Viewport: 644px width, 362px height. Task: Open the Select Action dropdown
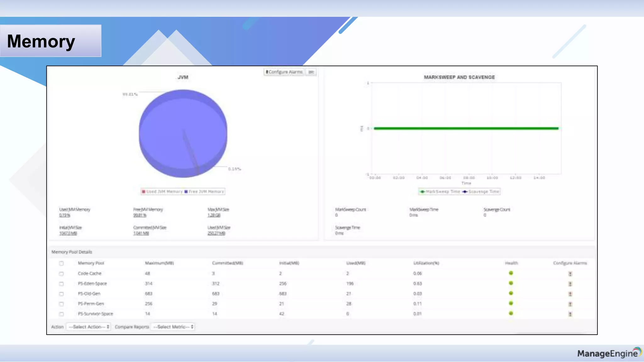89,327
